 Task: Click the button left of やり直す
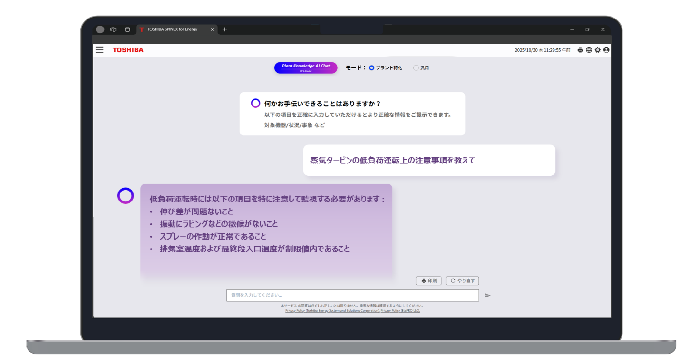429,281
